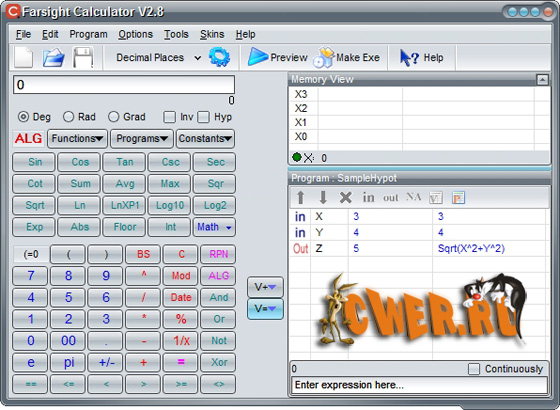Open the Constants dropdown list

[205, 139]
